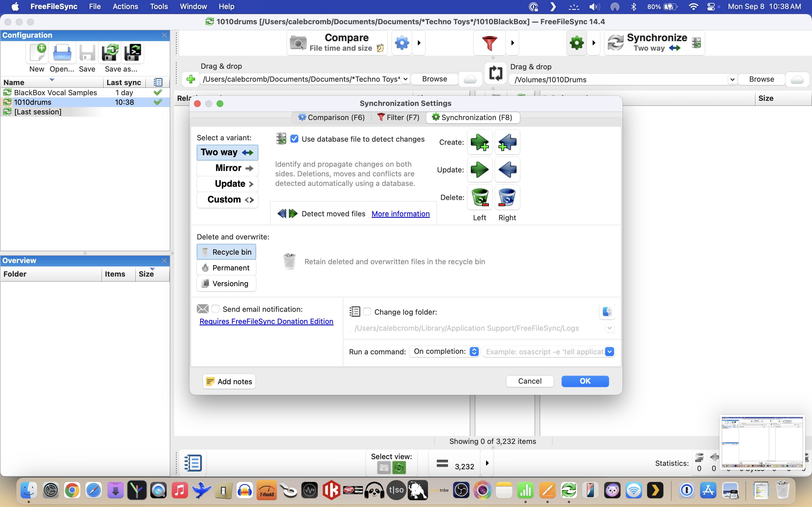812x507 pixels.
Task: Click the blue Update right-side arrow icon
Action: [507, 170]
